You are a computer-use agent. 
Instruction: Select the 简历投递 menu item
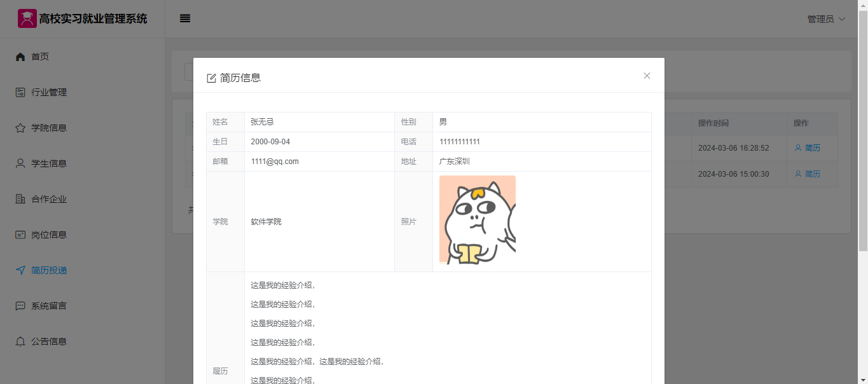pyautogui.click(x=83, y=270)
